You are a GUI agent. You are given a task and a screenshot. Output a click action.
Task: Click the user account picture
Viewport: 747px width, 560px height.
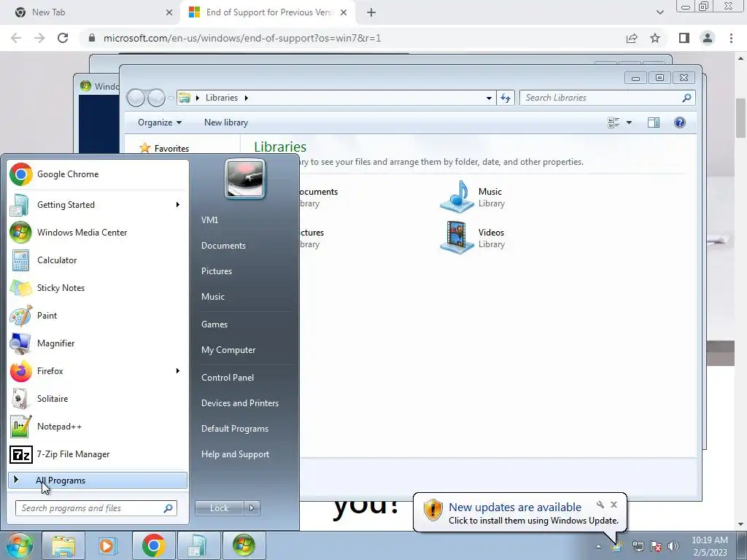[245, 179]
